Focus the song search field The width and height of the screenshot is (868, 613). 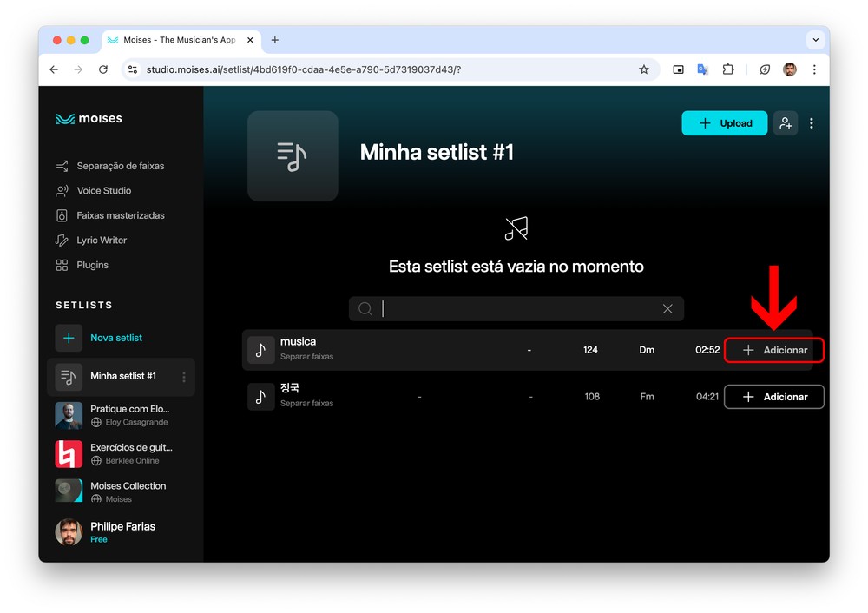click(x=516, y=308)
